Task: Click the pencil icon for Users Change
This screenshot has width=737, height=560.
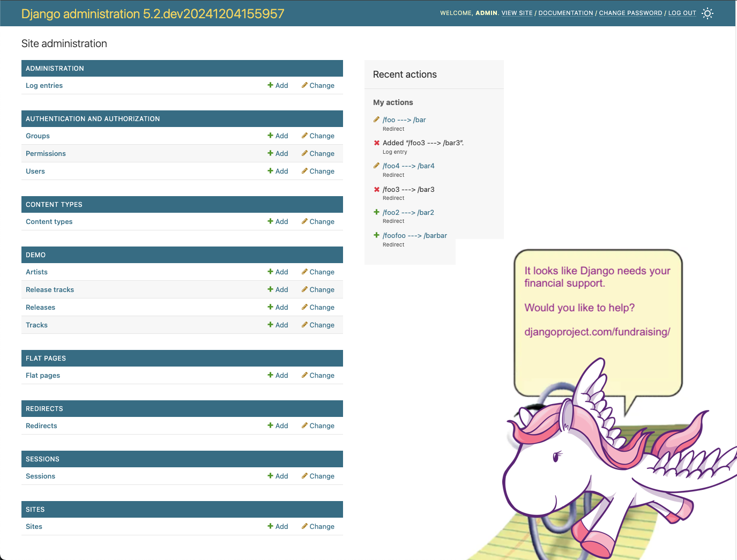Action: point(304,171)
